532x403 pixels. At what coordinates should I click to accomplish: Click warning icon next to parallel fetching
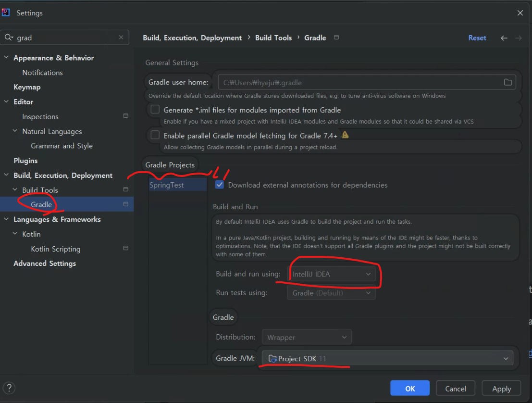(346, 135)
